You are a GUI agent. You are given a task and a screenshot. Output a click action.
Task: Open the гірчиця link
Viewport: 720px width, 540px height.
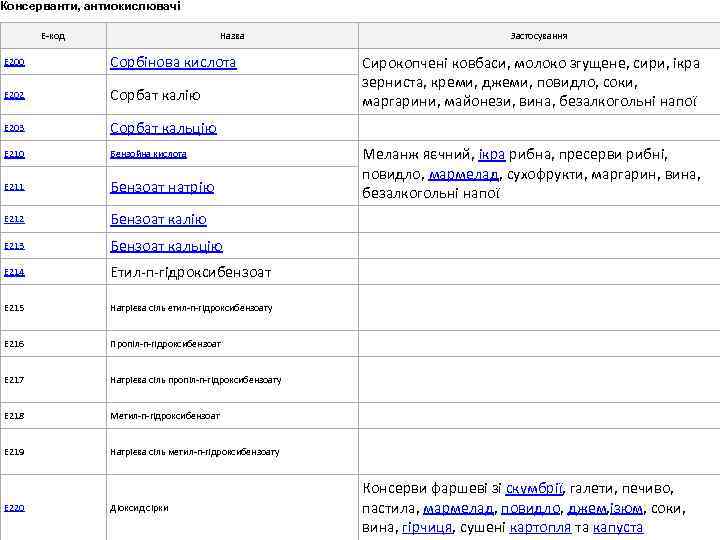coord(427,528)
